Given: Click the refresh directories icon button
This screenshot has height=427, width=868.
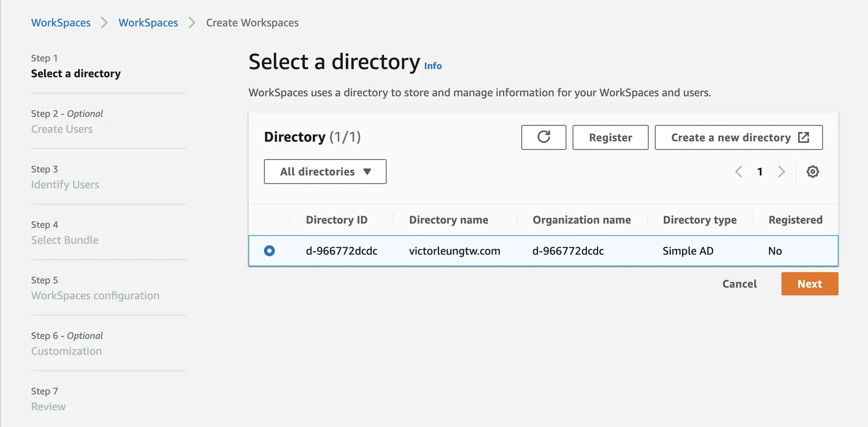Looking at the screenshot, I should 543,137.
